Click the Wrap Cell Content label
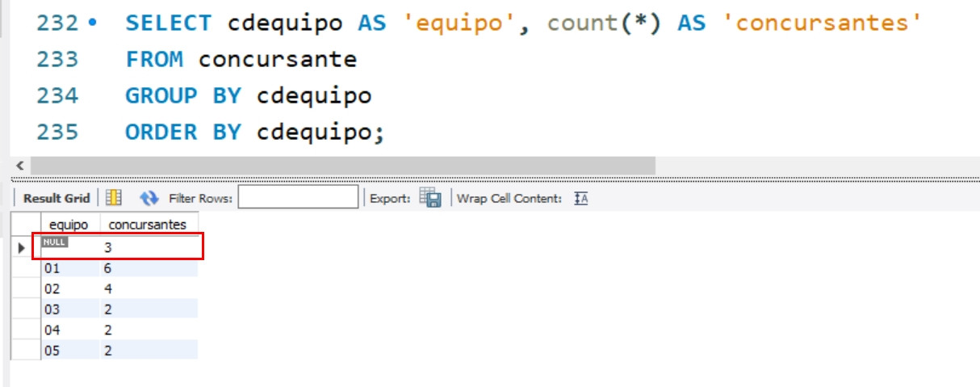The height and width of the screenshot is (387, 980). pos(509,198)
